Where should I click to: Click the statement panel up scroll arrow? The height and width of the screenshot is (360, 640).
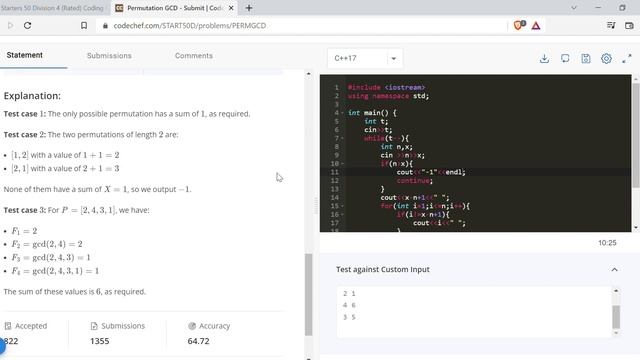(x=309, y=74)
